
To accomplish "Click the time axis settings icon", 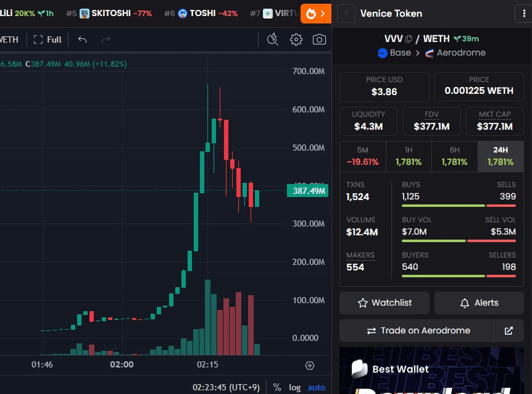I will point(309,366).
